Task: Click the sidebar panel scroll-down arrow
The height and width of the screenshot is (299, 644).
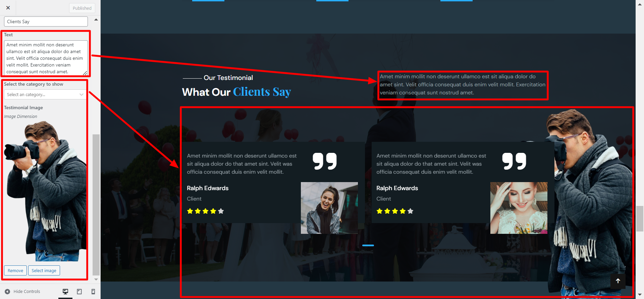Action: (96, 279)
